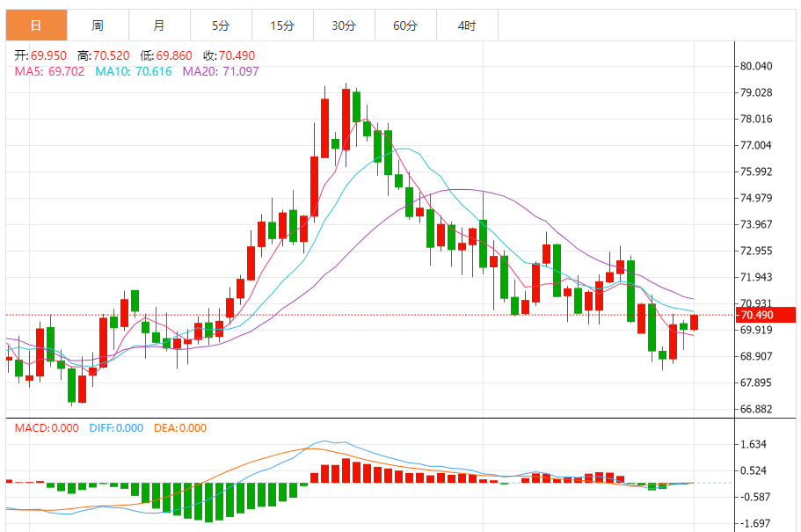Image resolution: width=801 pixels, height=532 pixels.
Task: Click the 66.882 price axis label
Action: (x=756, y=409)
